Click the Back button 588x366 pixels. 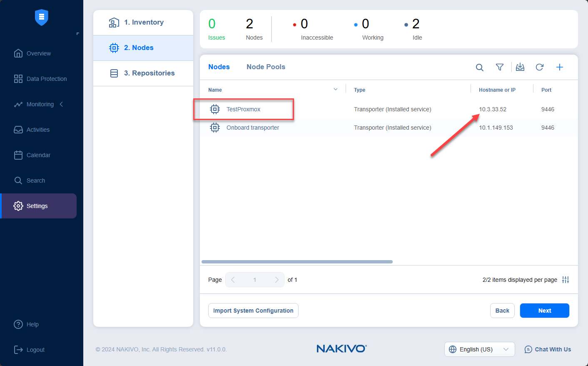(x=502, y=311)
